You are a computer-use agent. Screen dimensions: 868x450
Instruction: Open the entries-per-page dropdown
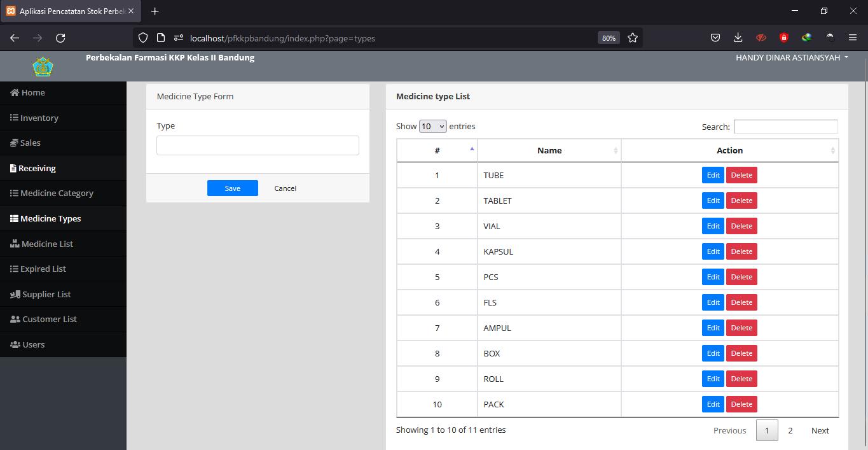pyautogui.click(x=433, y=127)
